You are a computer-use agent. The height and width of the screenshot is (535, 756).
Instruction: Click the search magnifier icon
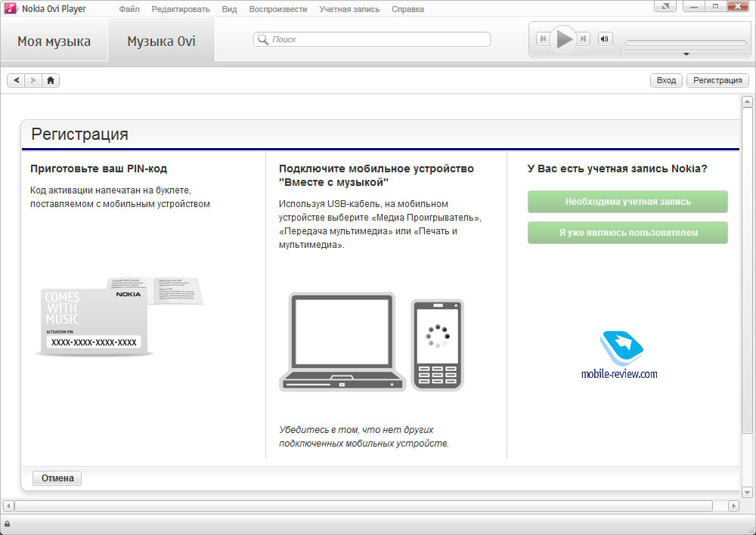coord(263,39)
